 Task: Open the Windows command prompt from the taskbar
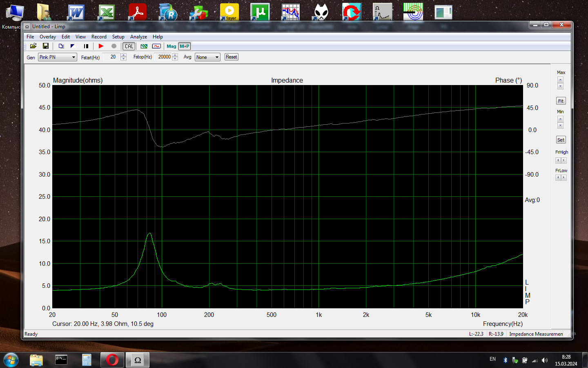click(61, 360)
